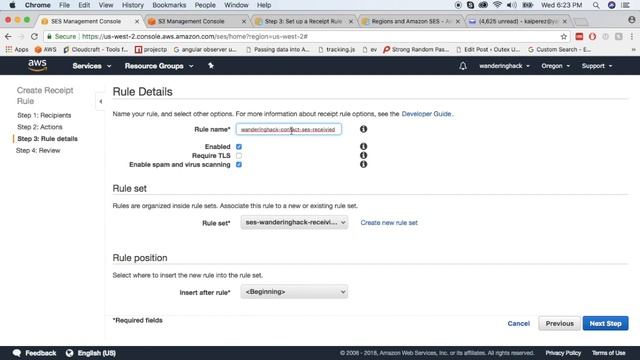
Task: Click English (US) language selector
Action: (x=97, y=353)
